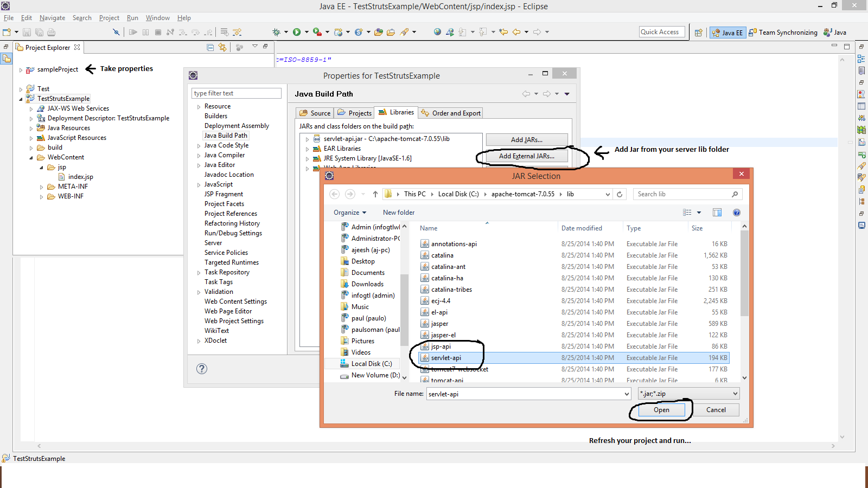Open the Window menu
The width and height of the screenshot is (868, 488).
click(157, 18)
